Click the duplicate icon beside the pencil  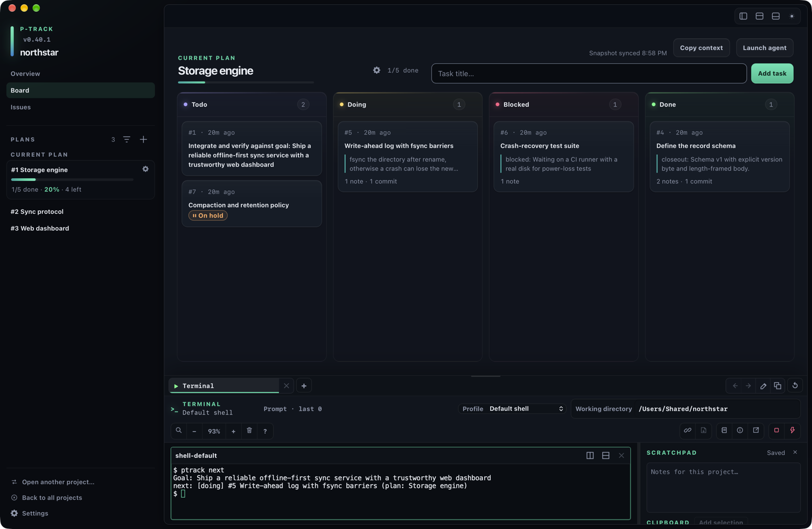[x=777, y=386]
